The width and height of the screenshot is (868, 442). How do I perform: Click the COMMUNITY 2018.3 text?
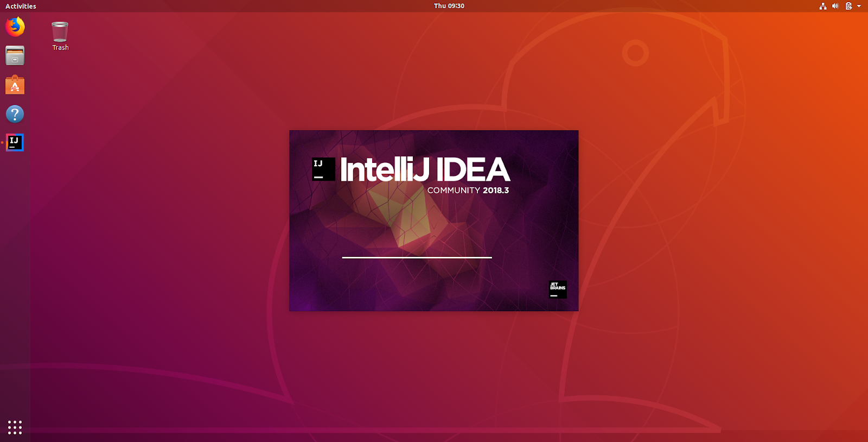(x=468, y=191)
